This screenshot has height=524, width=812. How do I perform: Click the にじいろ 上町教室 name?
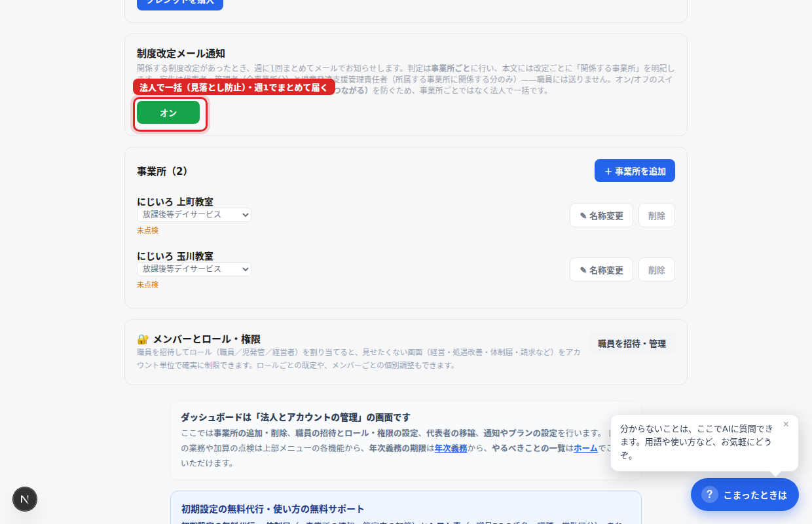point(175,202)
